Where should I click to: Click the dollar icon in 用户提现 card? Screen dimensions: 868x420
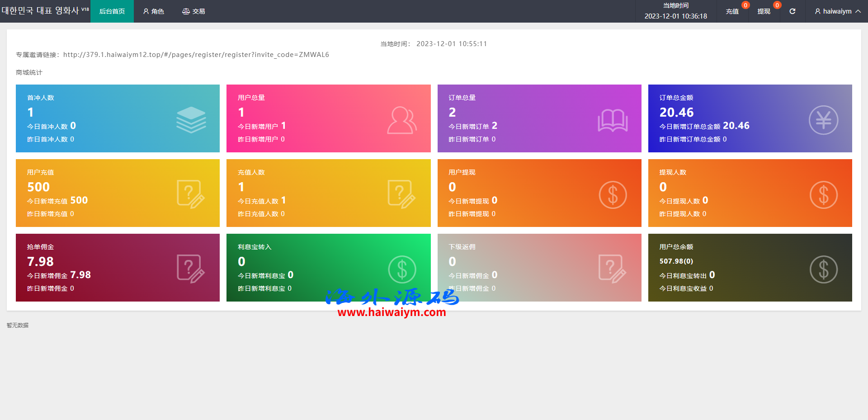coord(613,195)
